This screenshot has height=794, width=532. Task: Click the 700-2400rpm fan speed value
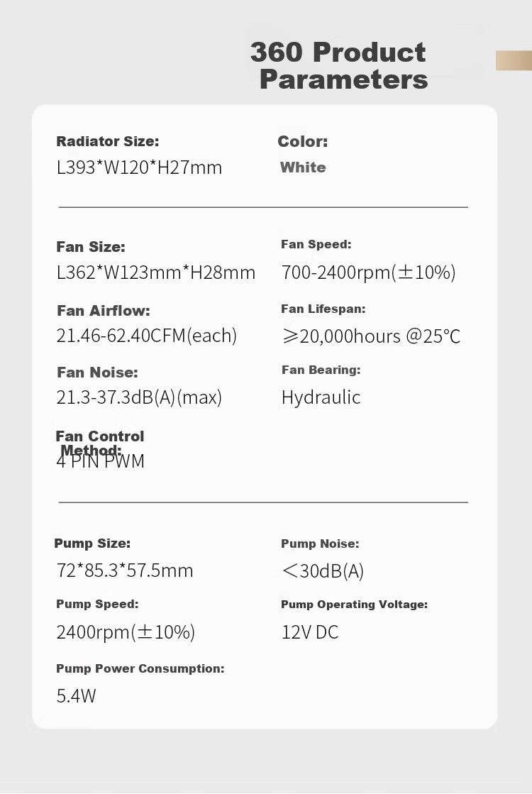click(369, 272)
